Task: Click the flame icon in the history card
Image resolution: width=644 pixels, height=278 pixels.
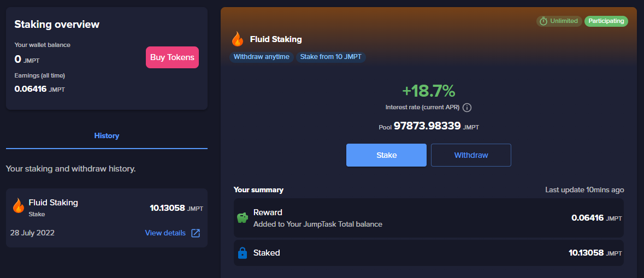Action: tap(18, 206)
